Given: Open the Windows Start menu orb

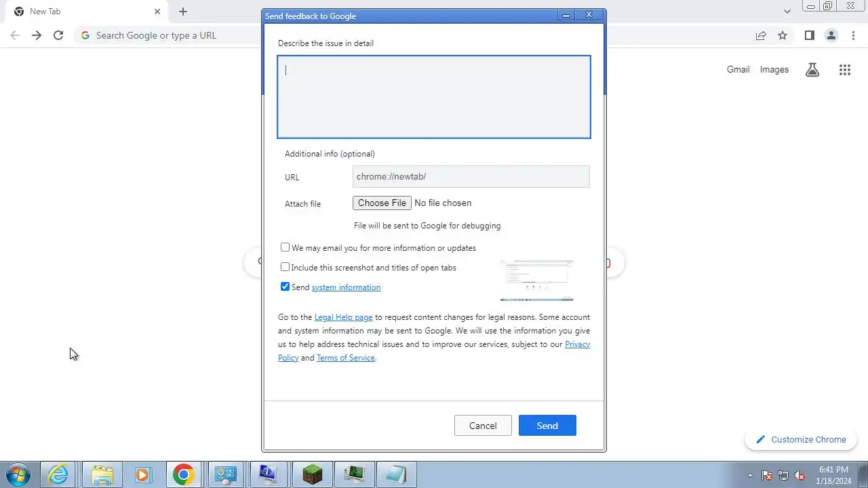Looking at the screenshot, I should click(18, 474).
